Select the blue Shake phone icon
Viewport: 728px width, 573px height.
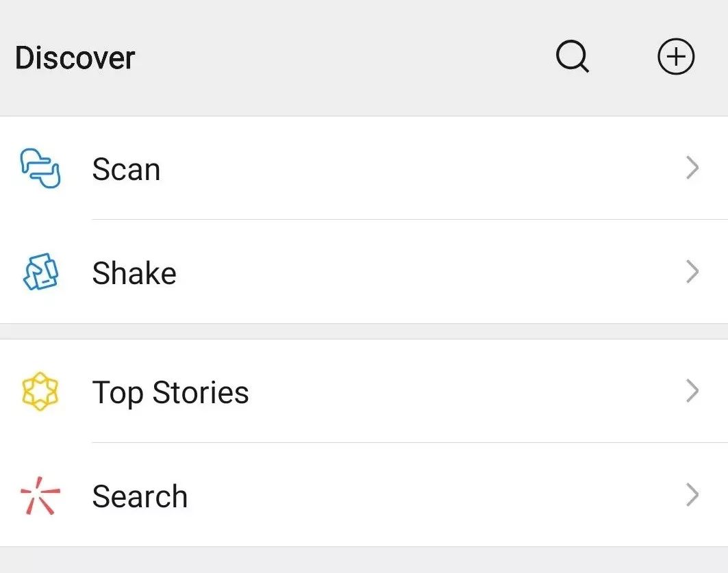pos(40,272)
